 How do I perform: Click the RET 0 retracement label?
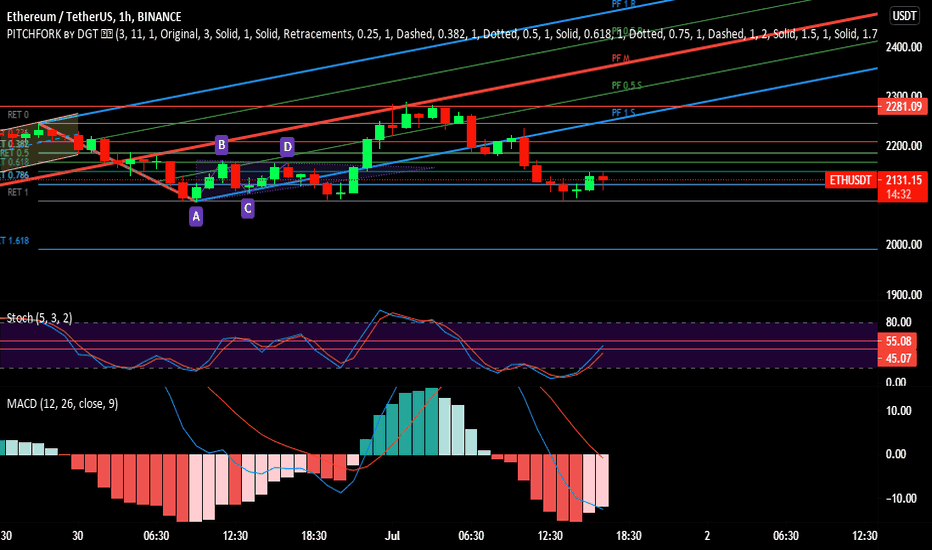click(18, 115)
